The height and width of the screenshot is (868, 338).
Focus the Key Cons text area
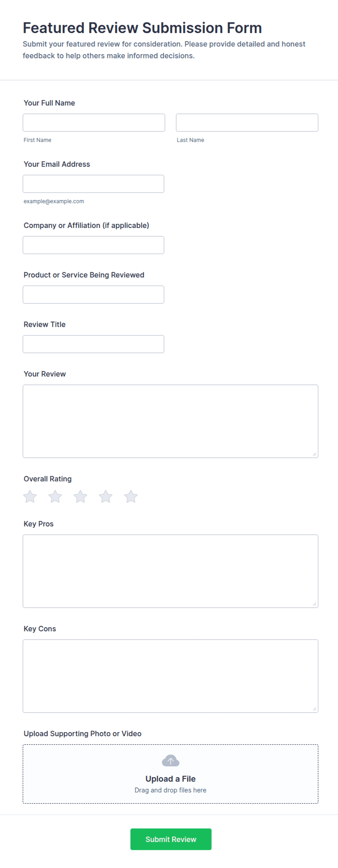click(170, 676)
